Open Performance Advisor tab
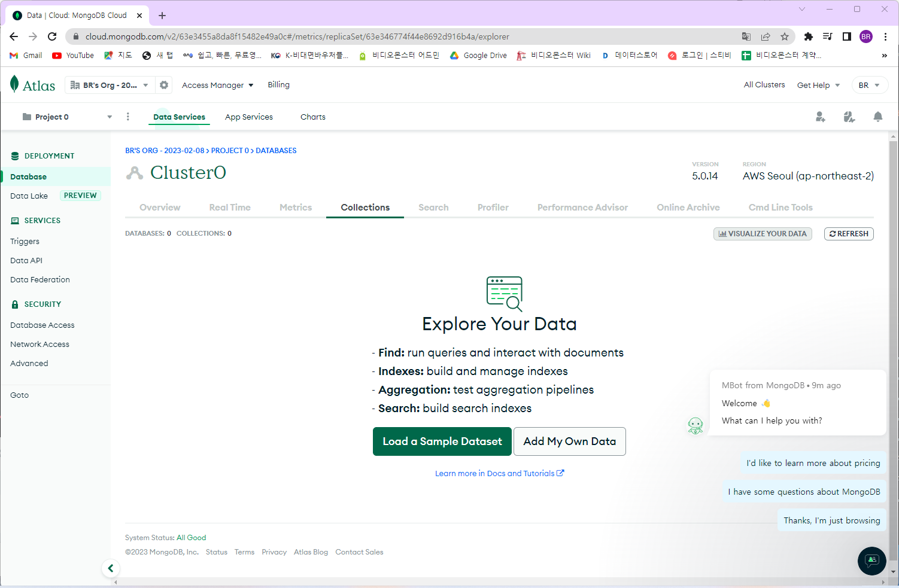This screenshot has width=899, height=588. coord(582,208)
